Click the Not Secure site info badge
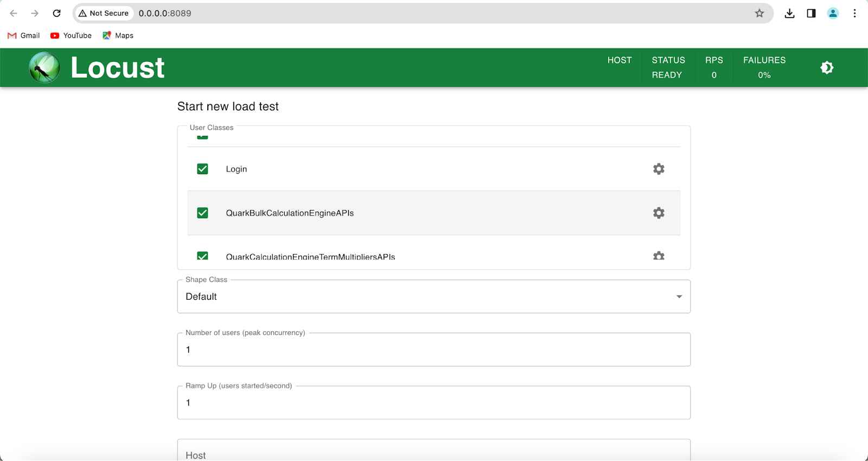Screen dimensions: 868x461 coord(104,13)
